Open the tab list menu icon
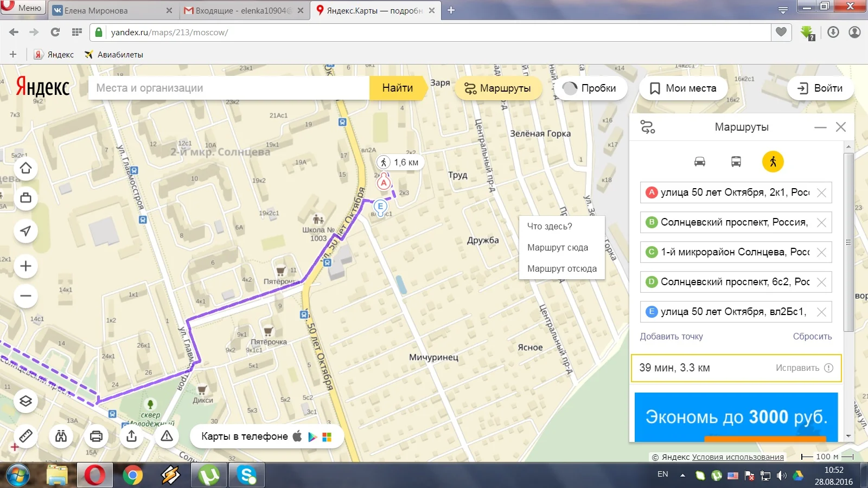868x488 pixels. [x=783, y=10]
